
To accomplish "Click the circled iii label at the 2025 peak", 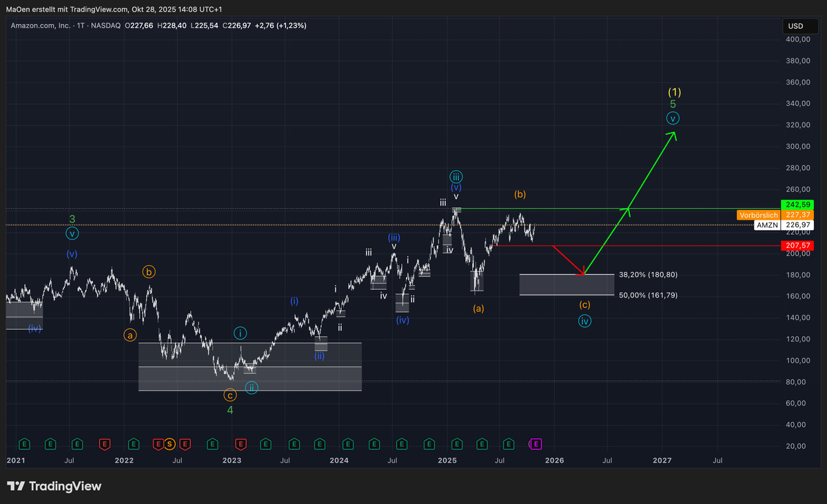I will click(x=456, y=176).
